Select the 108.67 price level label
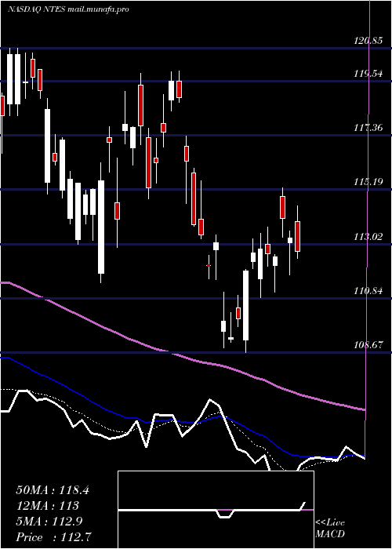 tap(368, 345)
